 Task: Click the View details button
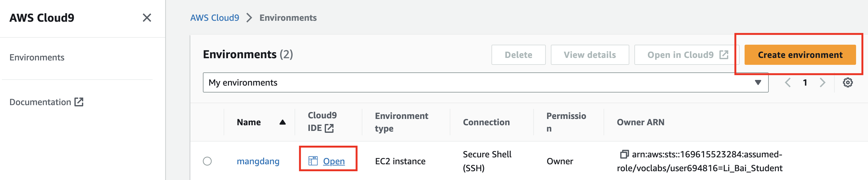(589, 55)
